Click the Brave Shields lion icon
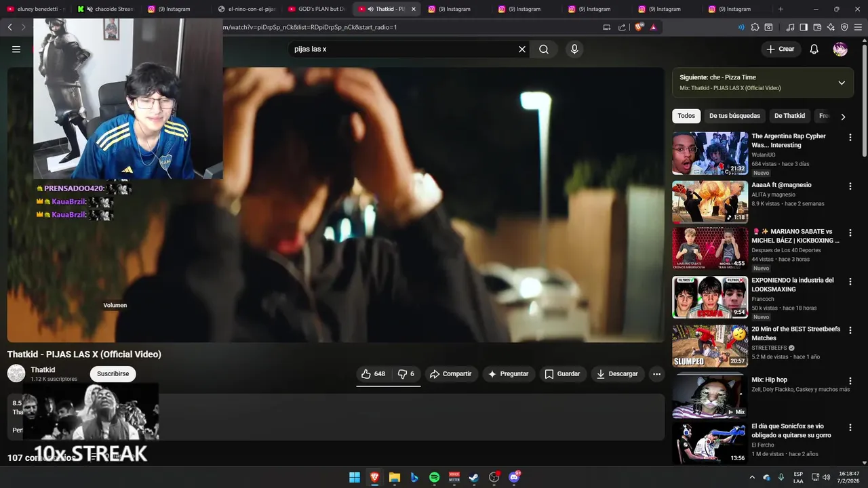Screen dimensions: 868x488 tap(639, 27)
